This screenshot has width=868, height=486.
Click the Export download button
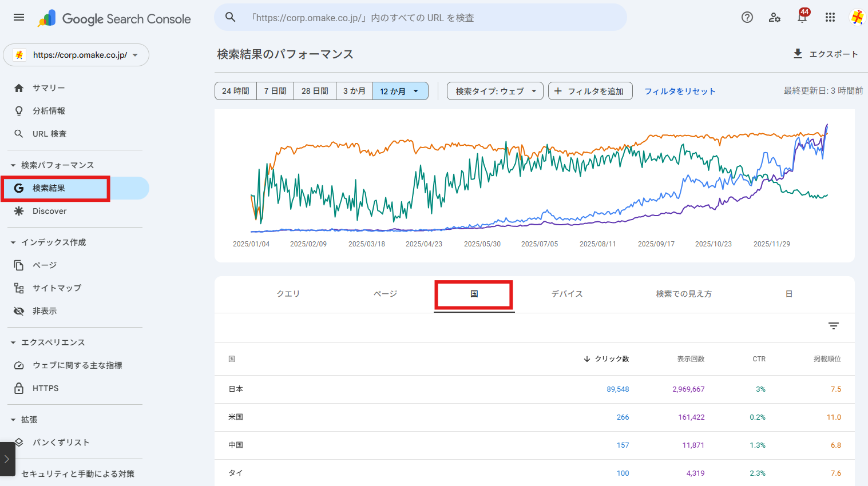click(825, 54)
